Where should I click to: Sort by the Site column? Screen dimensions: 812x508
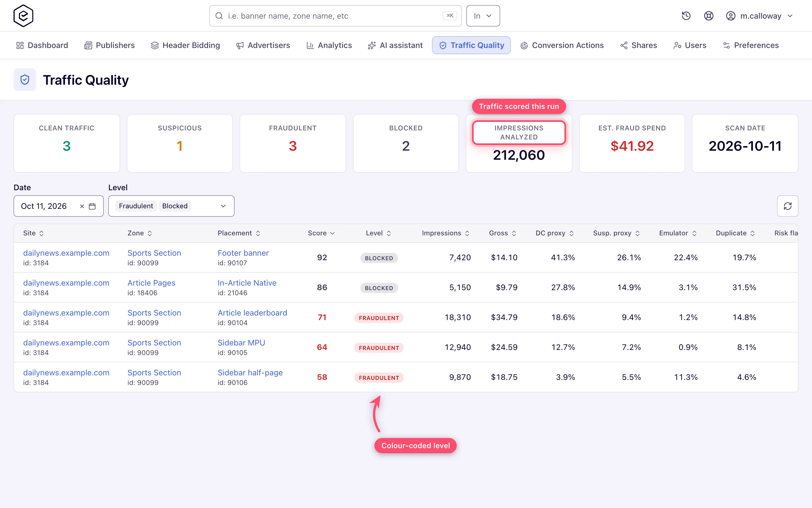33,233
